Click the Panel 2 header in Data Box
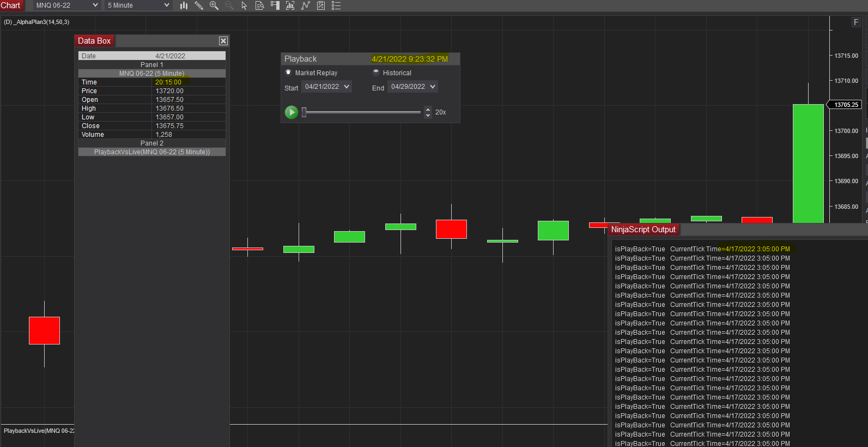This screenshot has height=447, width=868. click(152, 143)
